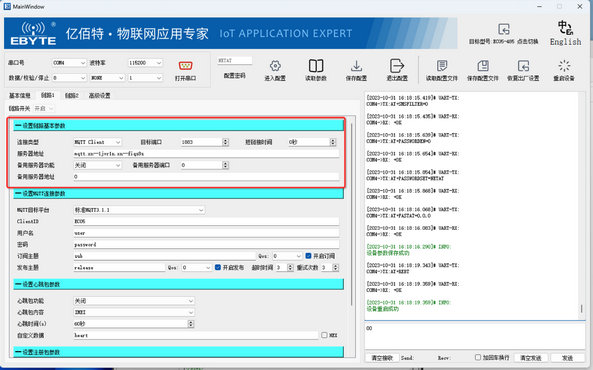Viewport: 593px width, 370px height.
Task: Click the 清空接收 button
Action: (382, 358)
